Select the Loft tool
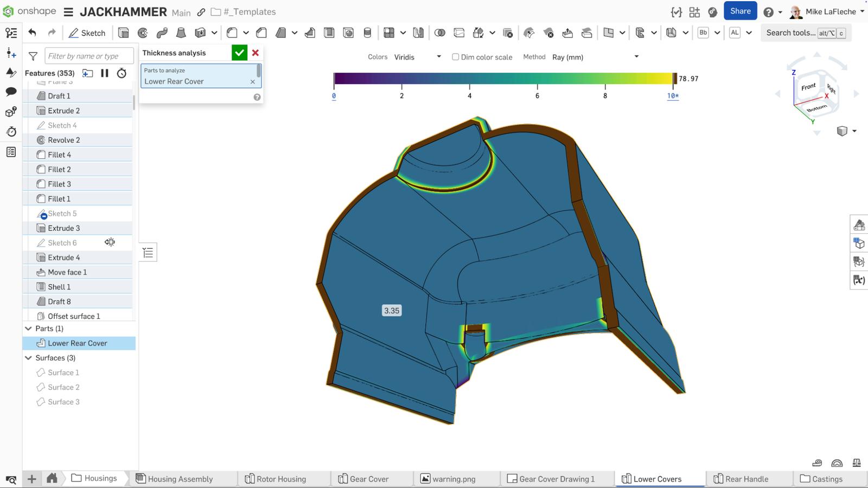 181,33
